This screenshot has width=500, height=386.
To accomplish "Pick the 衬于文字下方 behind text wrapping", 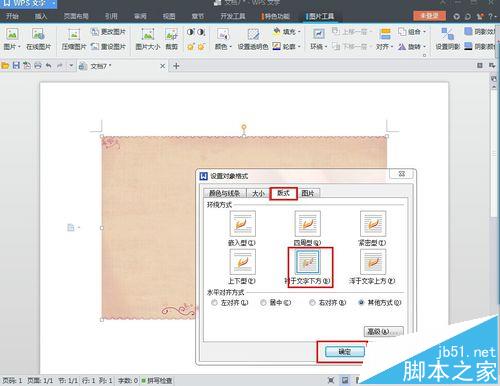I will pyautogui.click(x=308, y=267).
